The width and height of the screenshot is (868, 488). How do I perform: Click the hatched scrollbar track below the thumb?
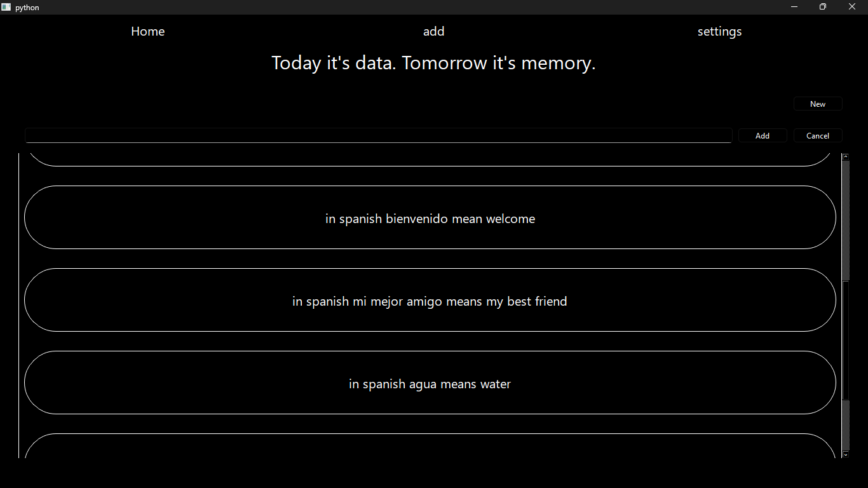point(846,425)
